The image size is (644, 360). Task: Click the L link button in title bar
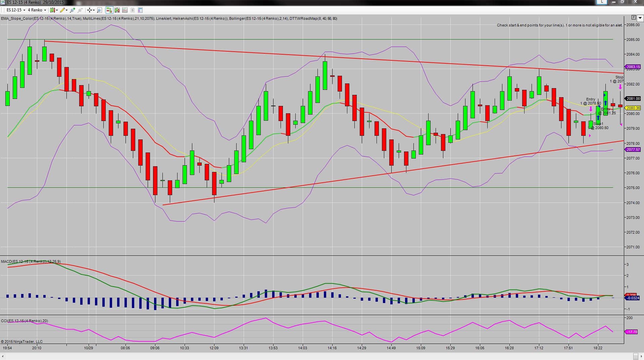tap(602, 2)
